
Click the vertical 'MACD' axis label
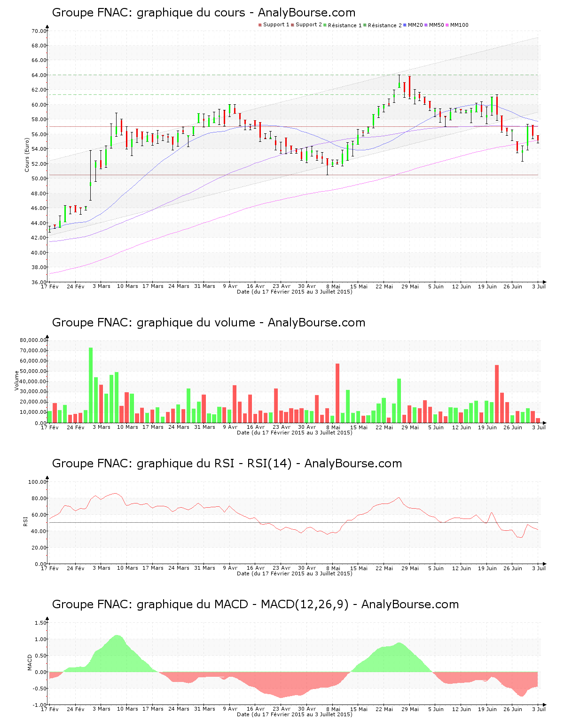[x=30, y=662]
